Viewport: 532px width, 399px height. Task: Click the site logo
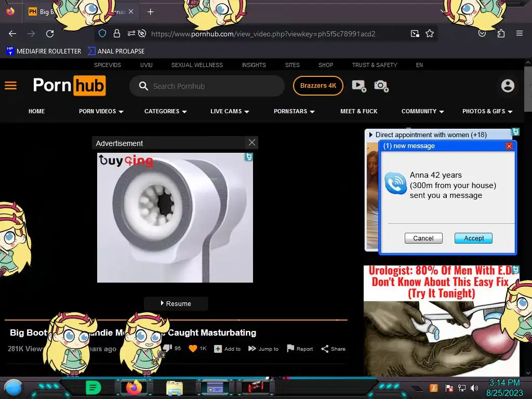tap(69, 86)
